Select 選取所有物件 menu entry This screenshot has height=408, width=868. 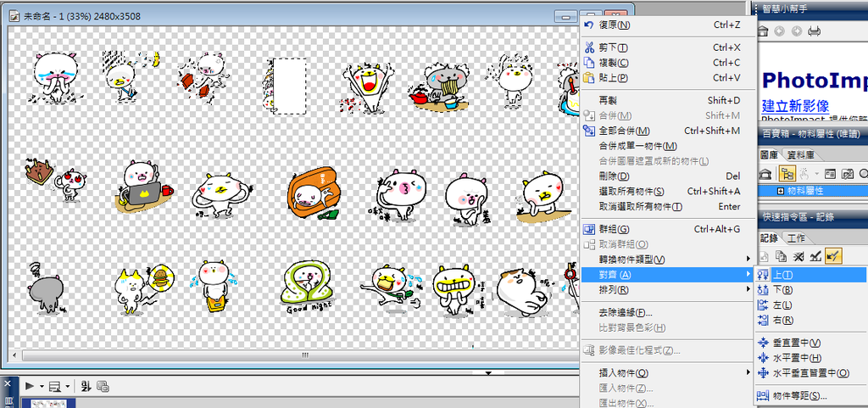click(x=668, y=191)
